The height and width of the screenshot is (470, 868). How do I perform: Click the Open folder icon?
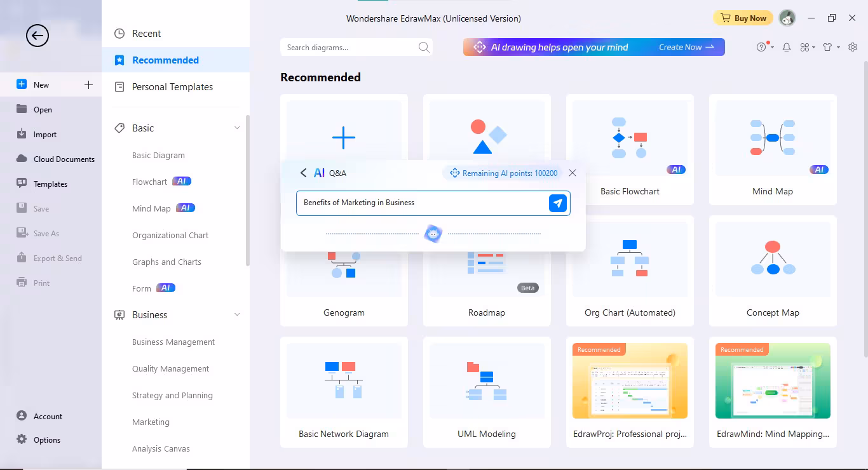(22, 109)
